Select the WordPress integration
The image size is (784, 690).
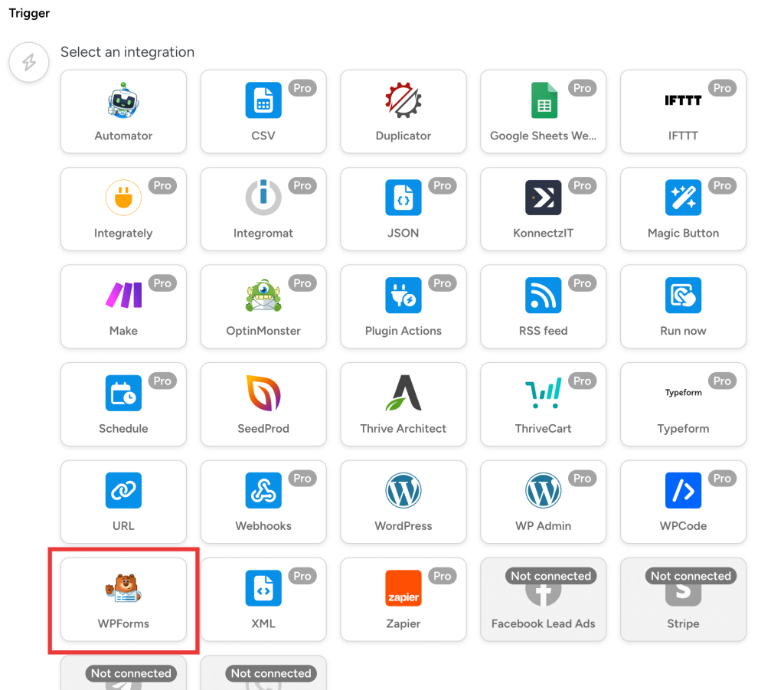[403, 502]
